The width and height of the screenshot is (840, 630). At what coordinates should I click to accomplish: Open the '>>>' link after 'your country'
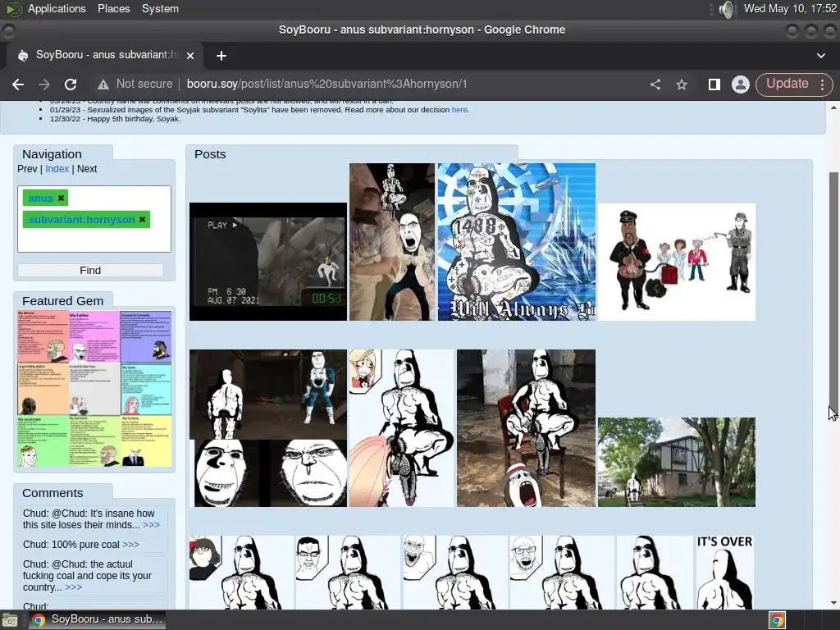tap(73, 587)
